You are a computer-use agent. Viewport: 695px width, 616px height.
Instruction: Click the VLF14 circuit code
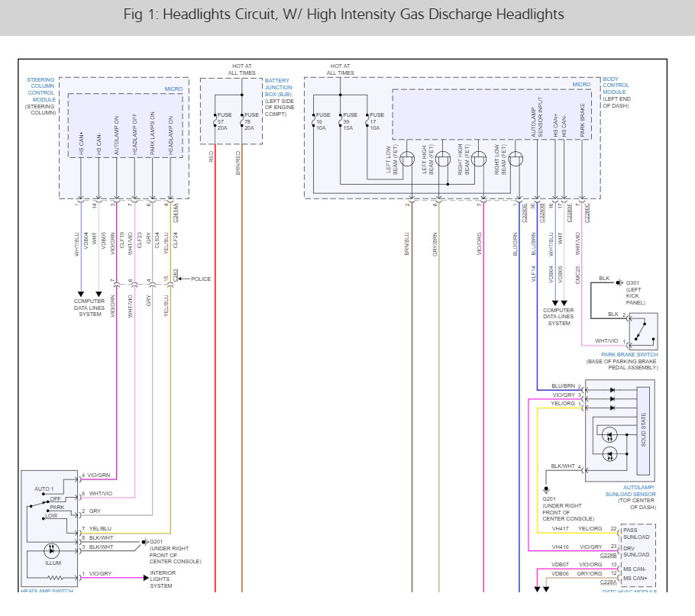(x=534, y=274)
